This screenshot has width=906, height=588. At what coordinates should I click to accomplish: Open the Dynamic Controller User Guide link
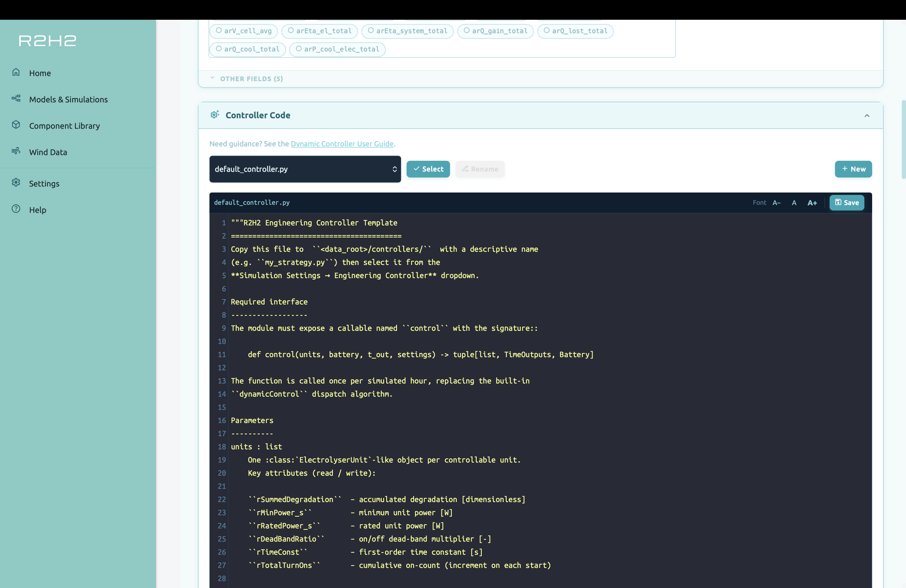click(342, 144)
